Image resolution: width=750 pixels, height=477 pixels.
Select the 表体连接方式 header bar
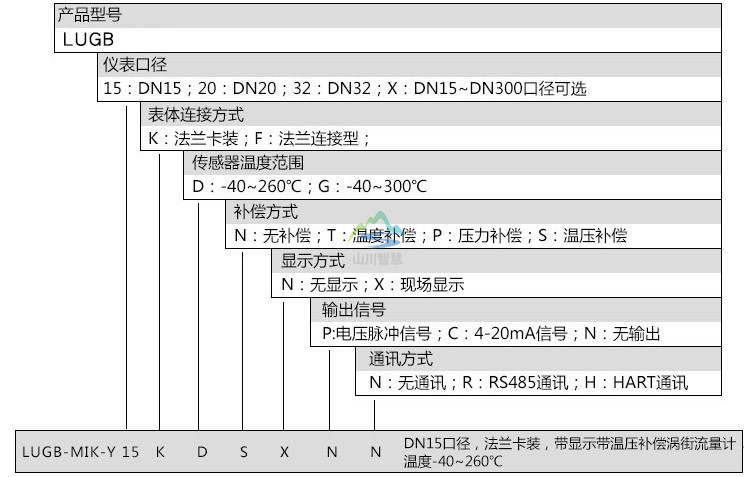[x=430, y=114]
